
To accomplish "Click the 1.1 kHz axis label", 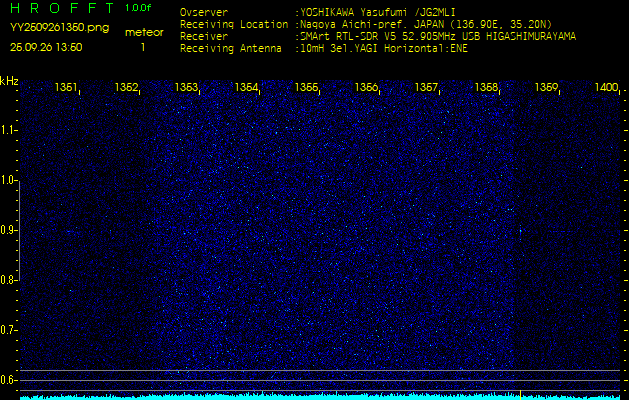I will pos(7,130).
